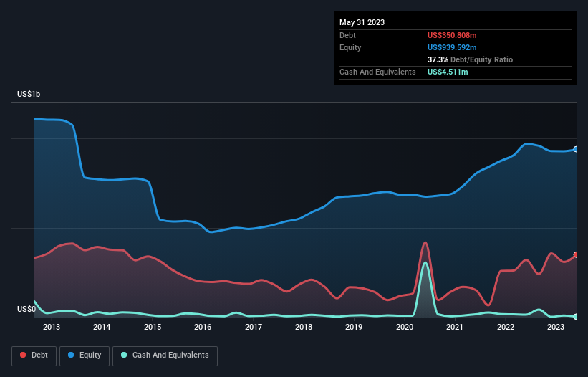Click the red Debt legend dot
Viewport: 588px width, 377px height.
coord(23,355)
